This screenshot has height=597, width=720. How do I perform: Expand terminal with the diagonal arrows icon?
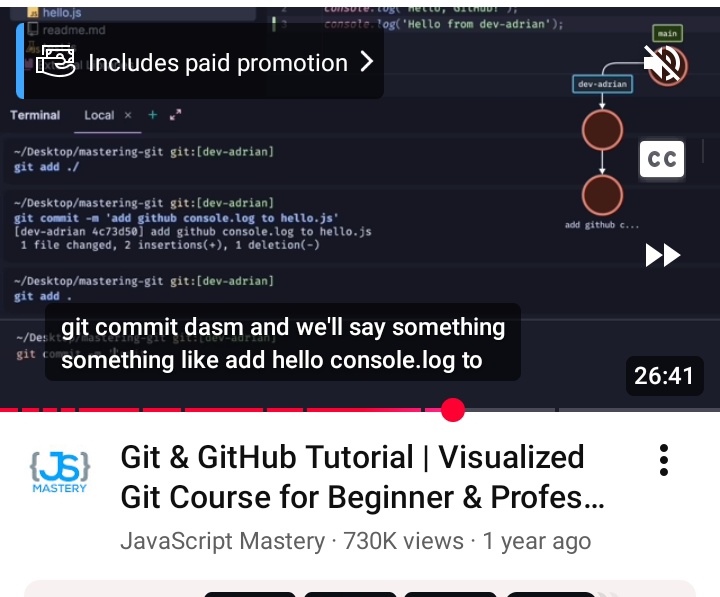(x=175, y=115)
